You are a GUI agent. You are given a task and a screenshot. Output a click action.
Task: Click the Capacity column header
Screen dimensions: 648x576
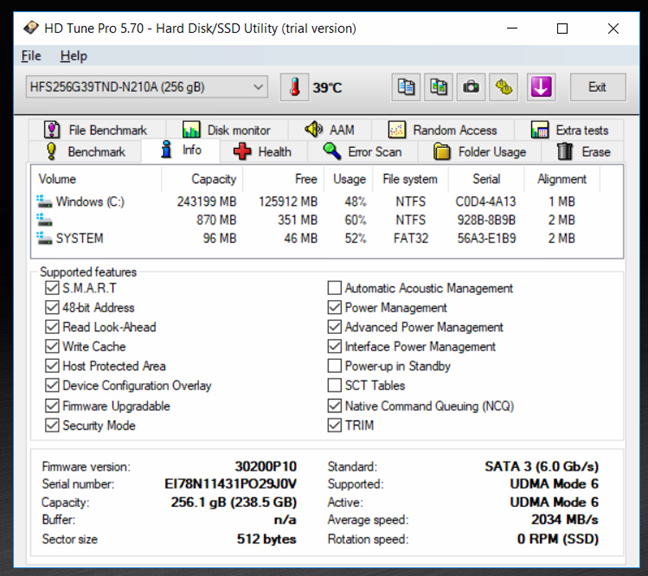pyautogui.click(x=202, y=179)
